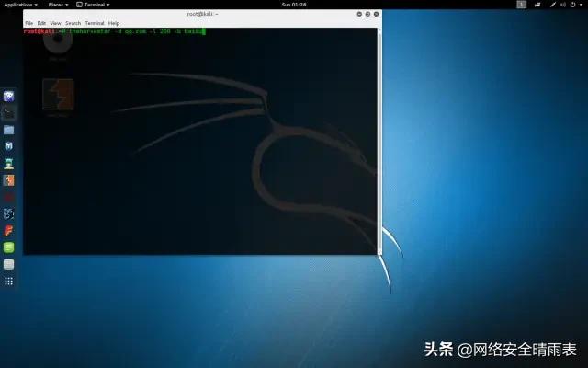Show all applications grid in the dock

click(8, 282)
